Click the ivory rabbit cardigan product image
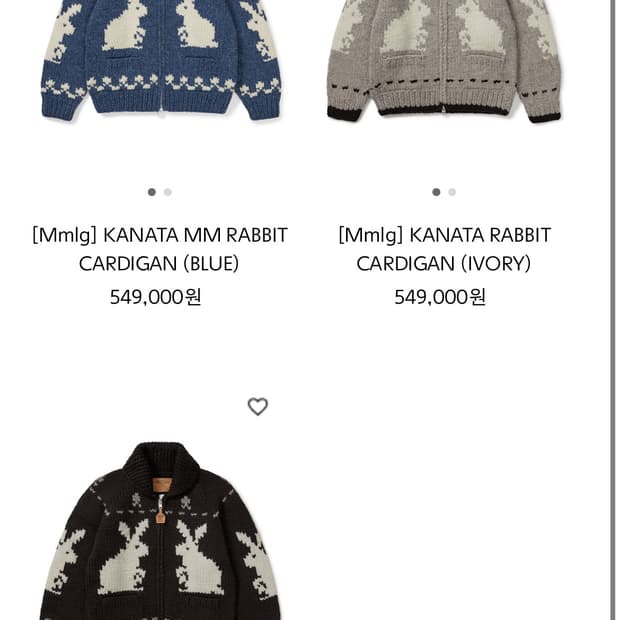 pos(444,61)
